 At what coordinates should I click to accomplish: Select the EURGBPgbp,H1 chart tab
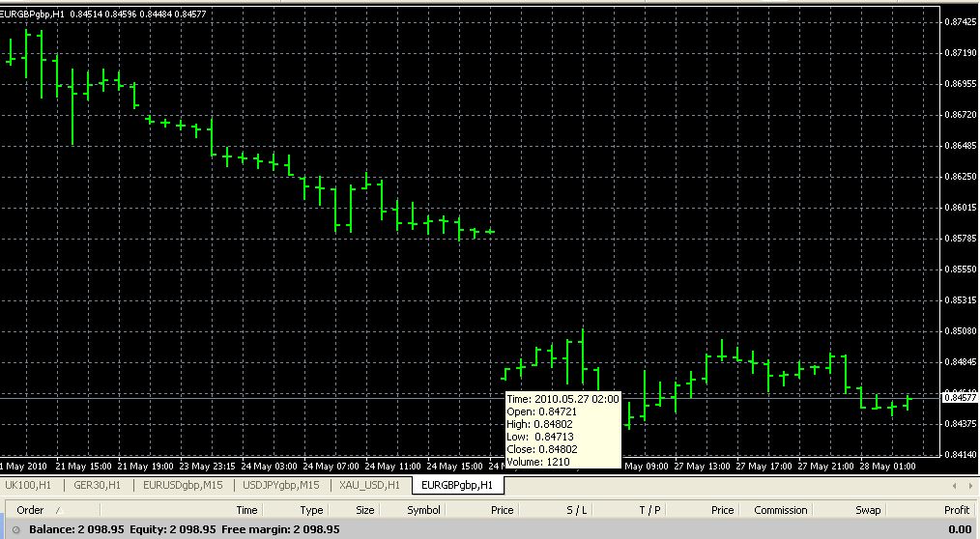[x=457, y=485]
